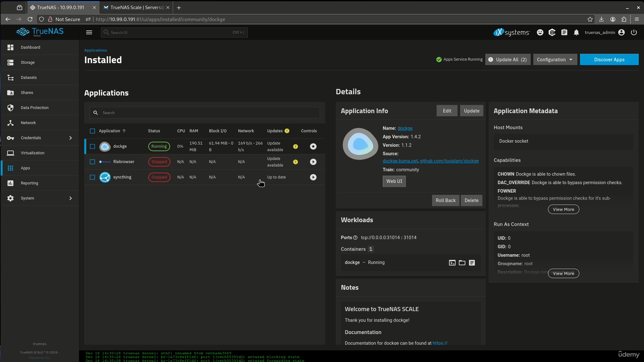Toggle sidebar with hamburger menu icon
The height and width of the screenshot is (362, 644).
89,33
